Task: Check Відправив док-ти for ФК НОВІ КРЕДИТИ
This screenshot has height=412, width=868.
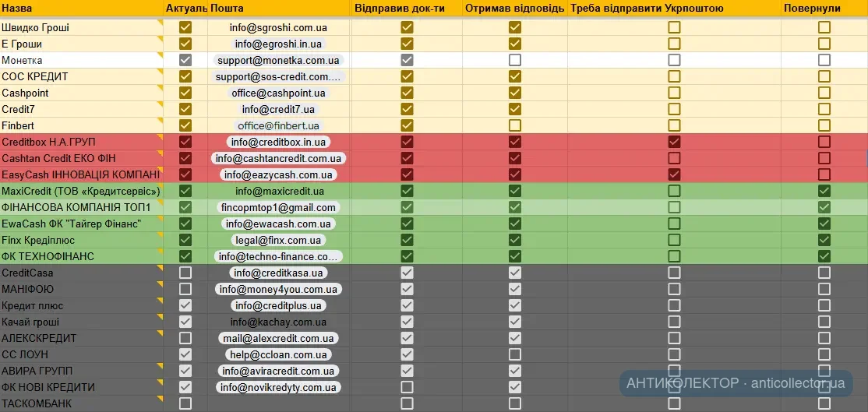Action: click(407, 387)
